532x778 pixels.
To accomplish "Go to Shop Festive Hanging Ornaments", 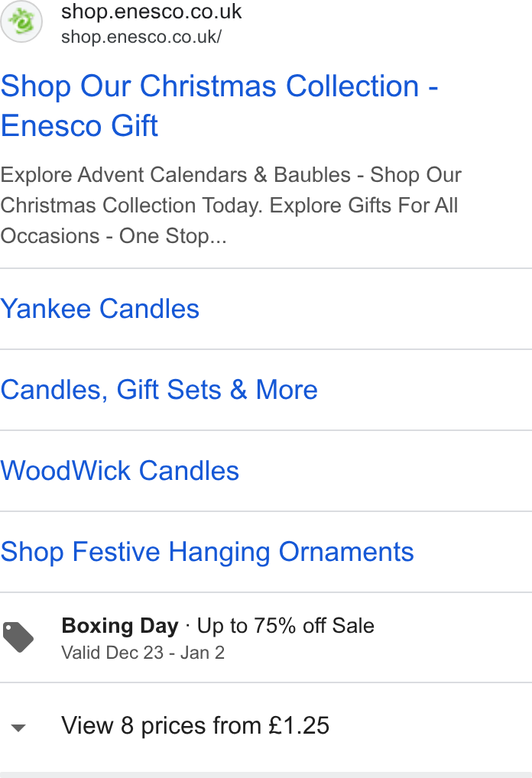I will click(x=207, y=552).
